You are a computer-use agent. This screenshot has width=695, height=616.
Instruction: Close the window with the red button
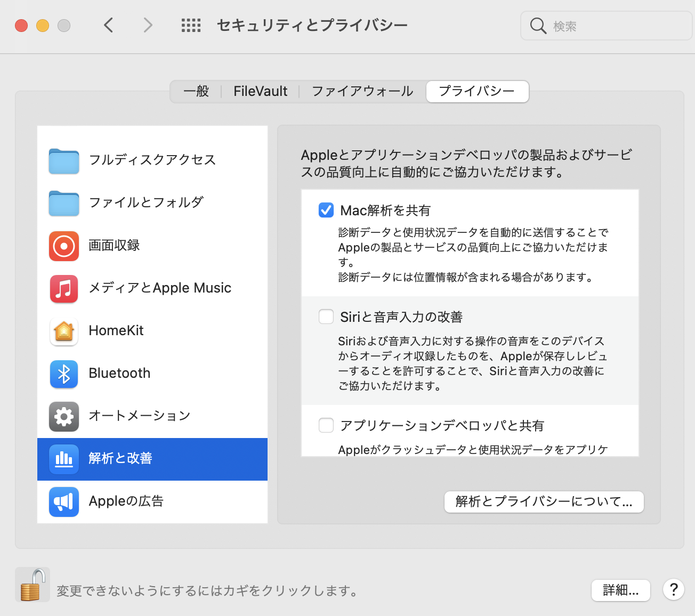pos(21,26)
